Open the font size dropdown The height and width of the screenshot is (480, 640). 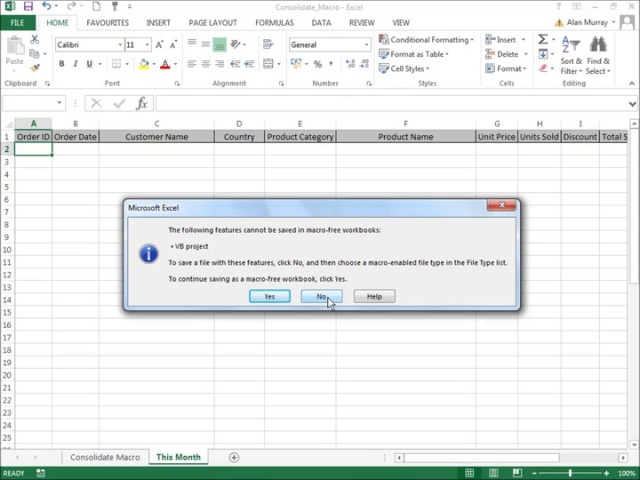[147, 45]
